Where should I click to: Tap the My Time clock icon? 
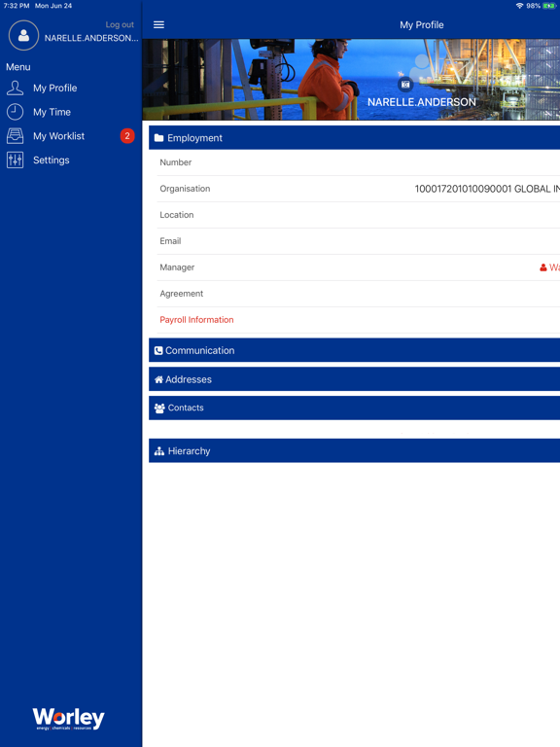click(x=15, y=112)
